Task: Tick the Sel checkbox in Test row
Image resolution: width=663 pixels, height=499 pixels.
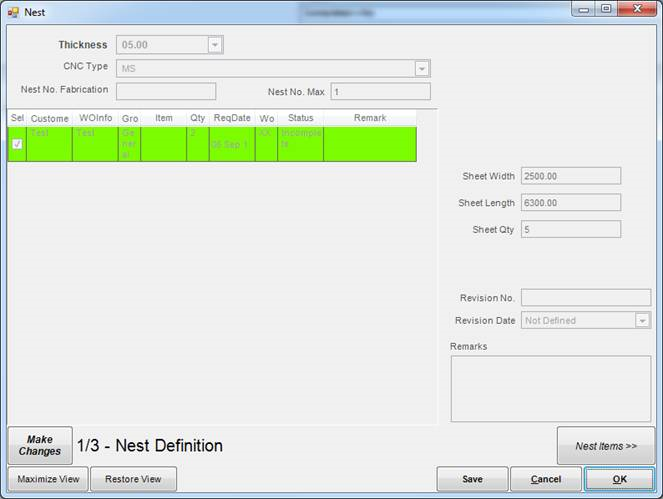Action: 17,144
